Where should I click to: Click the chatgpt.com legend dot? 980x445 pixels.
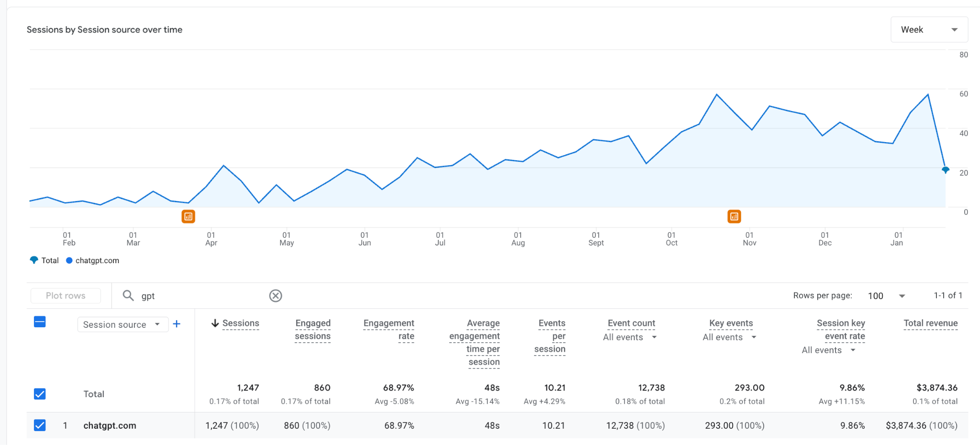point(68,260)
